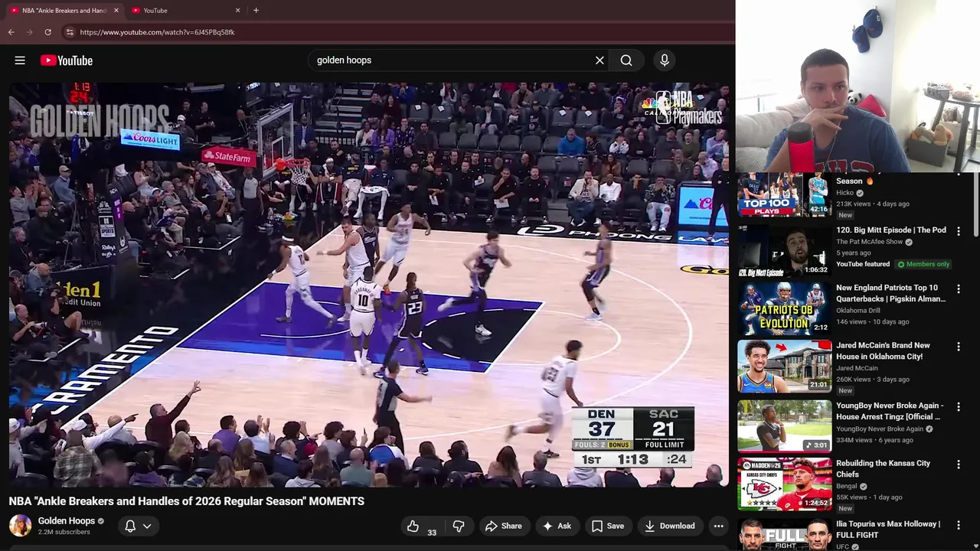980x551 pixels.
Task: Open more actions three-dot menu under video
Action: click(x=718, y=526)
